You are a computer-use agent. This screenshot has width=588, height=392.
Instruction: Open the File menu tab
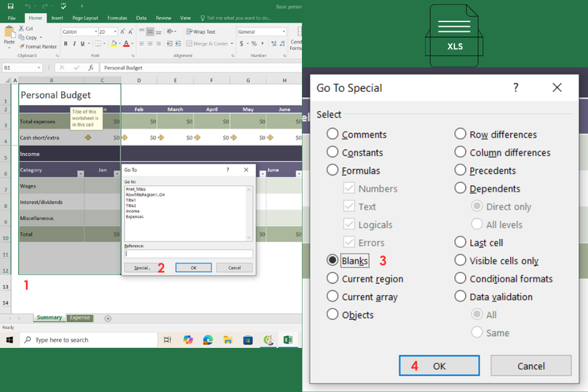(x=12, y=18)
